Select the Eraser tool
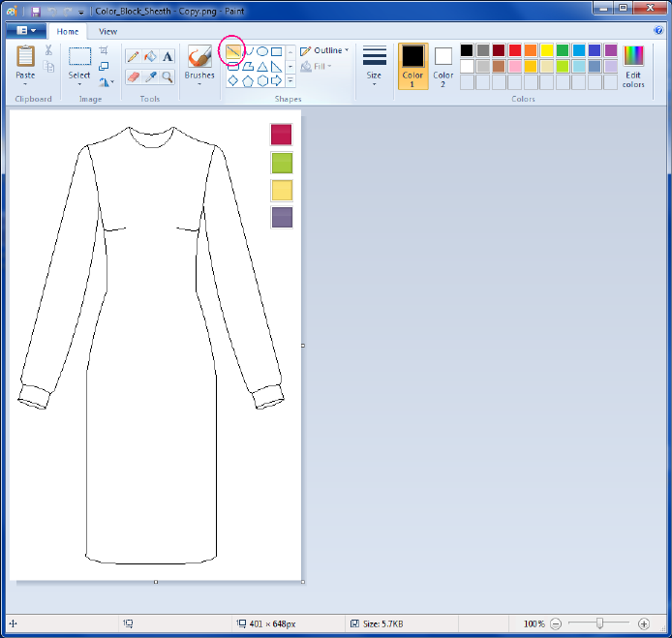This screenshot has width=672, height=638. point(133,76)
